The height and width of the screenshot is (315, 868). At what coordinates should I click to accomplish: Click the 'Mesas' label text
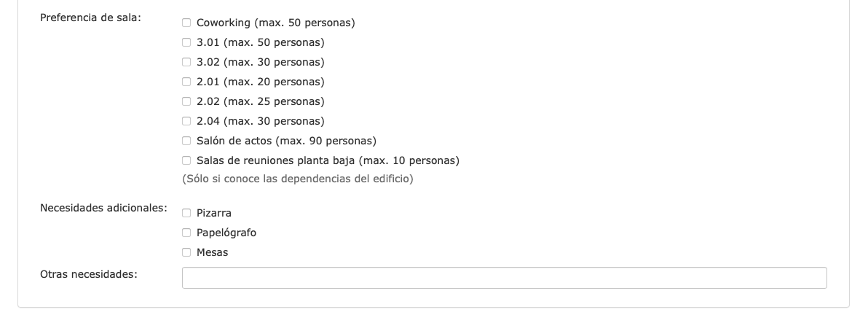pos(212,252)
